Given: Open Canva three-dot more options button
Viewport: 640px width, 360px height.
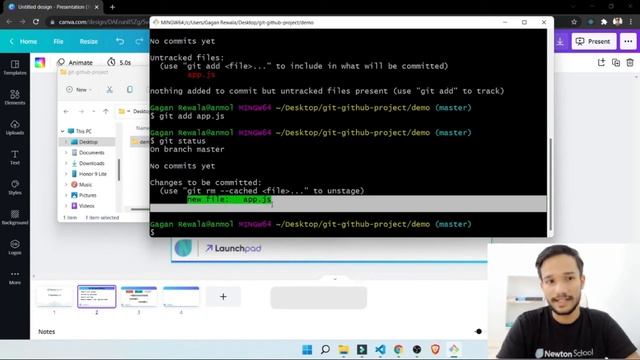Looking at the screenshot, I should (x=628, y=42).
